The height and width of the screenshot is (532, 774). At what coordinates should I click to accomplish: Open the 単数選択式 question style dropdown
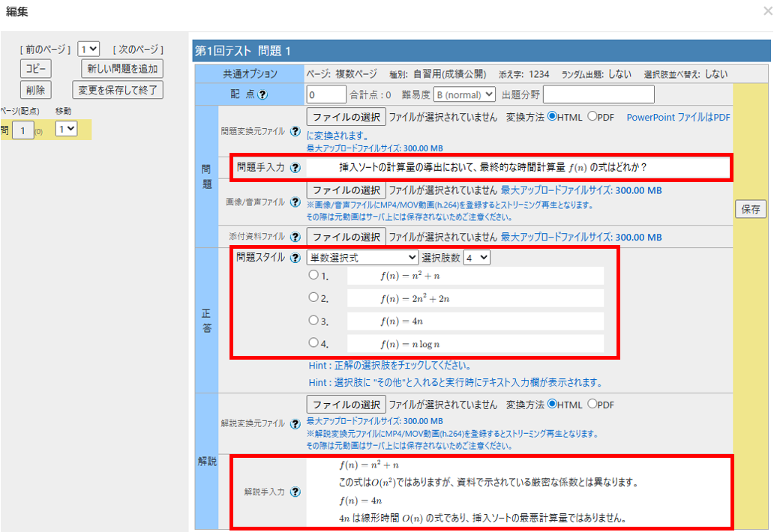click(x=362, y=258)
